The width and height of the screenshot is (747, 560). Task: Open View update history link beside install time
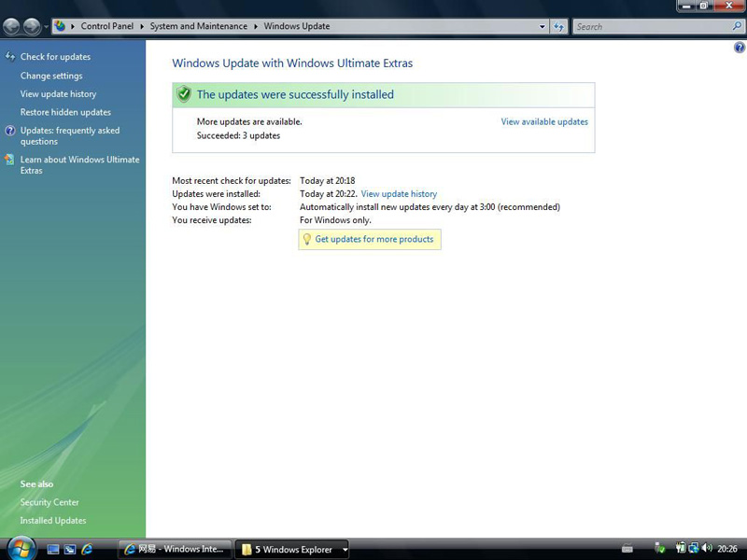point(399,194)
